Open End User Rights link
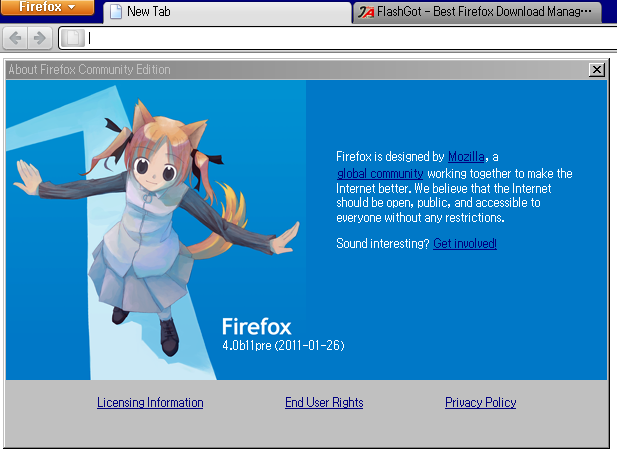This screenshot has height=456, width=617. 324,402
